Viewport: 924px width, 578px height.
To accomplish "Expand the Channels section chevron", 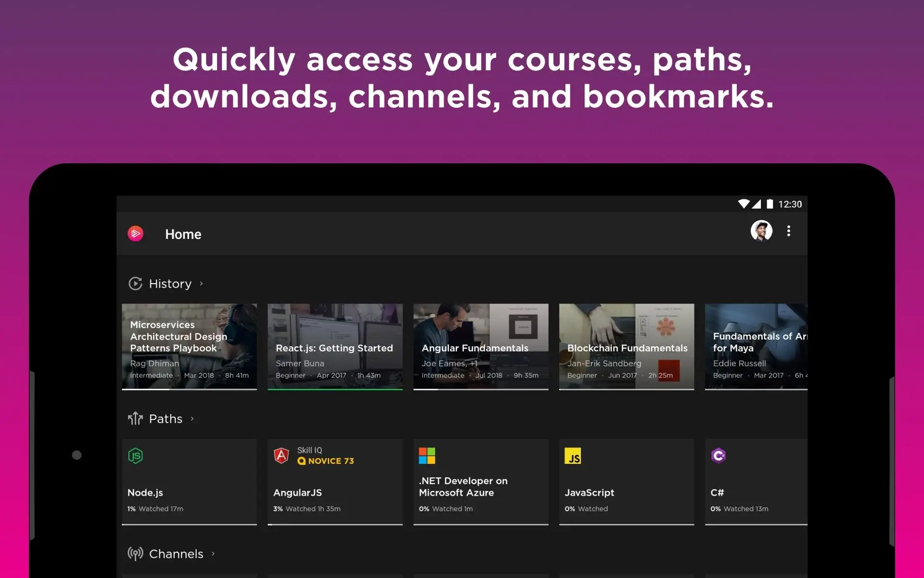I will (213, 554).
